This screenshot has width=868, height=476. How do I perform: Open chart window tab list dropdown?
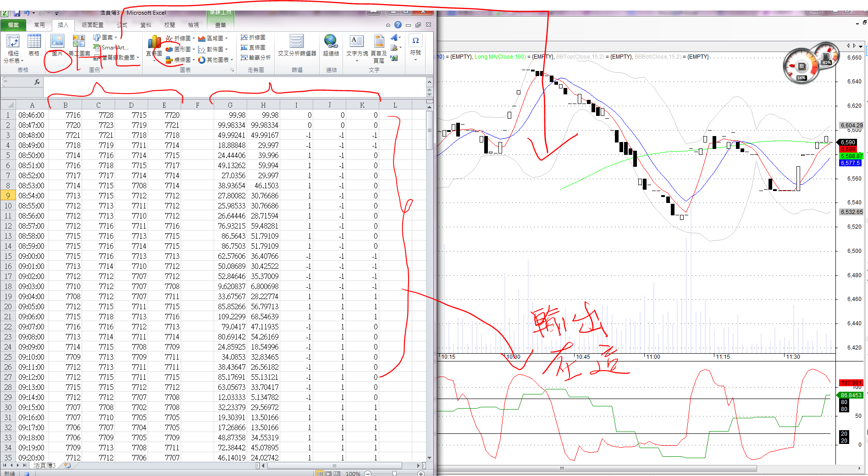[861, 46]
